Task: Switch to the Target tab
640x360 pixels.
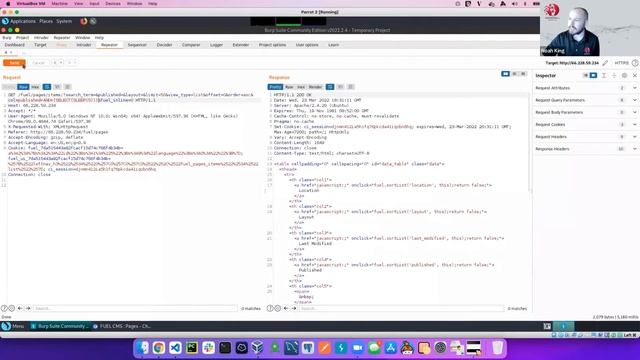Action: 40,45
